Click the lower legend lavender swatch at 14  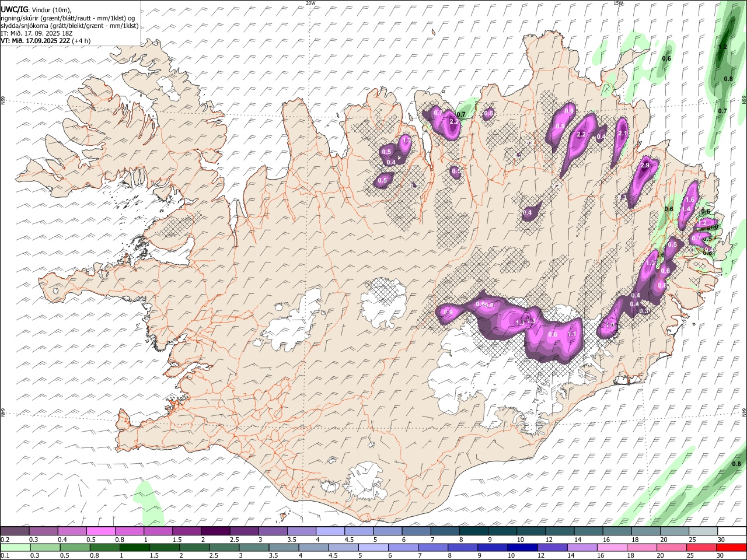(x=582, y=547)
